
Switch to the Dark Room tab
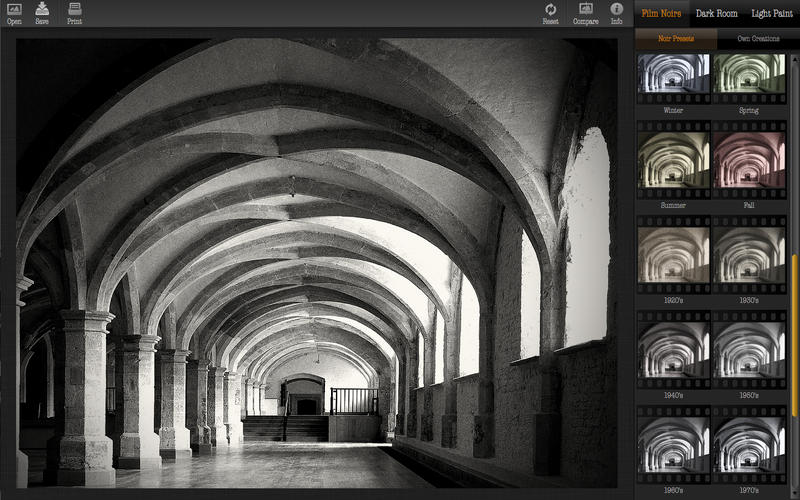tap(717, 14)
